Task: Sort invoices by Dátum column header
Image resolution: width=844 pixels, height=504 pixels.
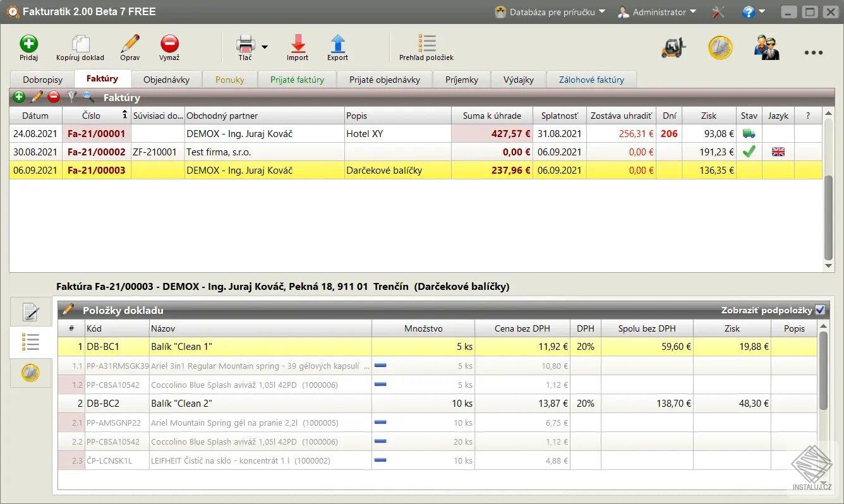Action: 35,116
